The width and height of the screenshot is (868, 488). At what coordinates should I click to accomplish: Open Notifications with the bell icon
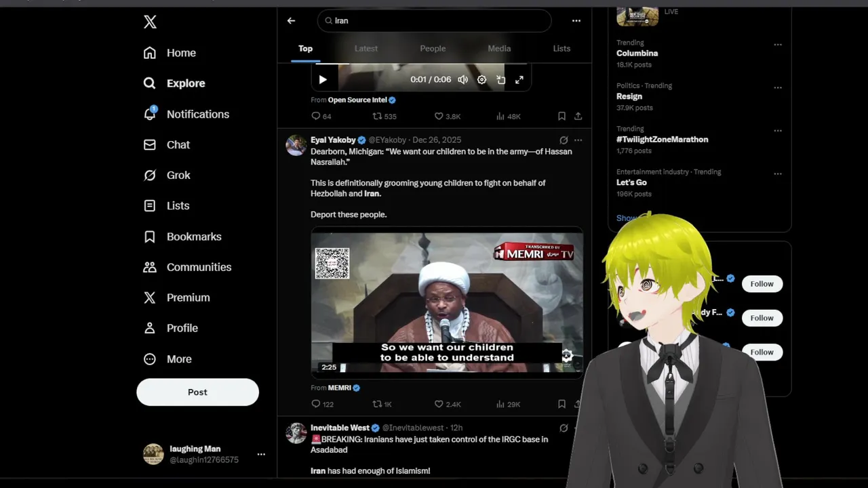[x=186, y=114]
